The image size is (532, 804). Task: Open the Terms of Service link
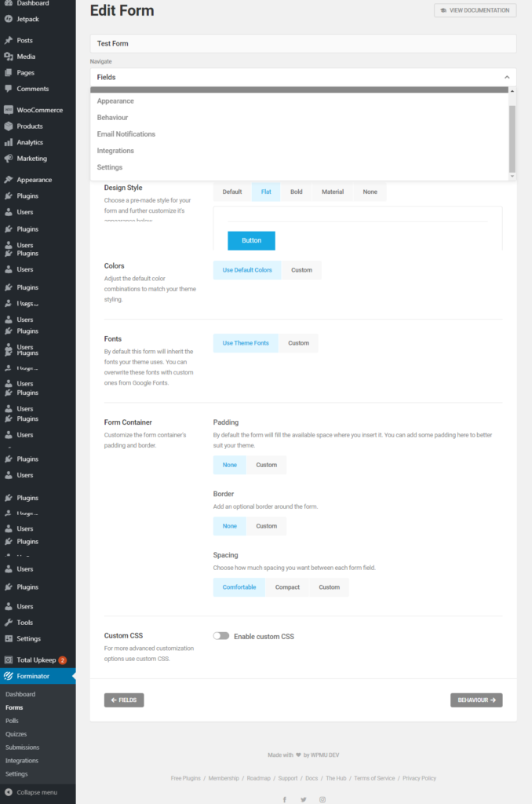point(374,778)
